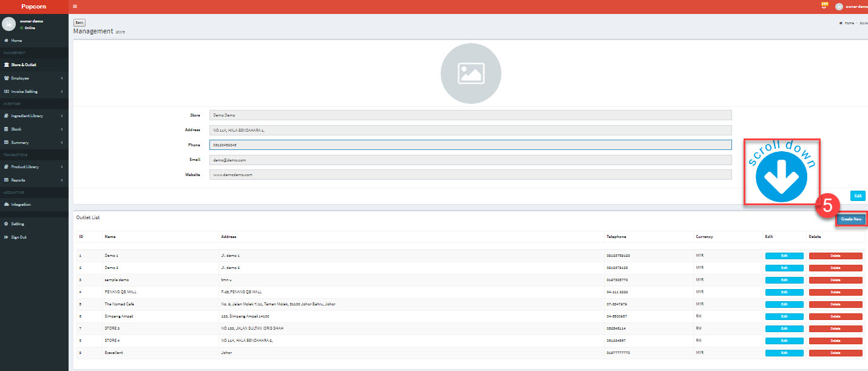This screenshot has width=868, height=371.
Task: Click the hamburger sidebar toggle icon
Action: (75, 7)
